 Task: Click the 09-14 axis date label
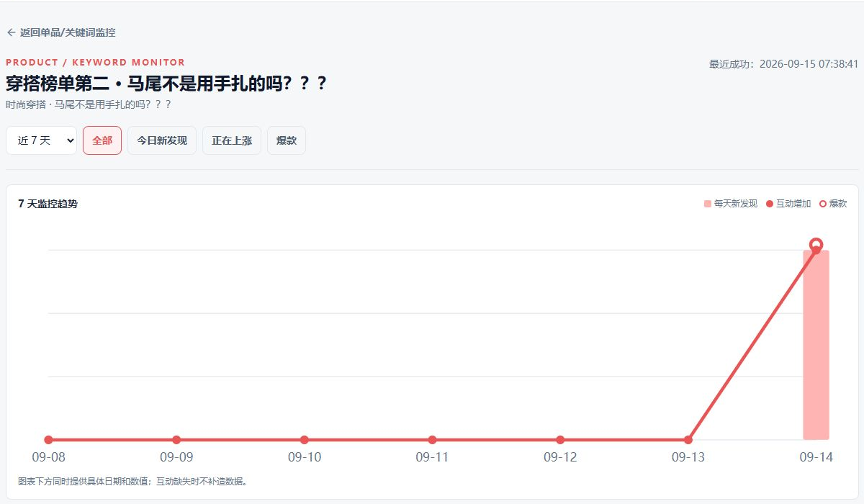click(x=816, y=457)
